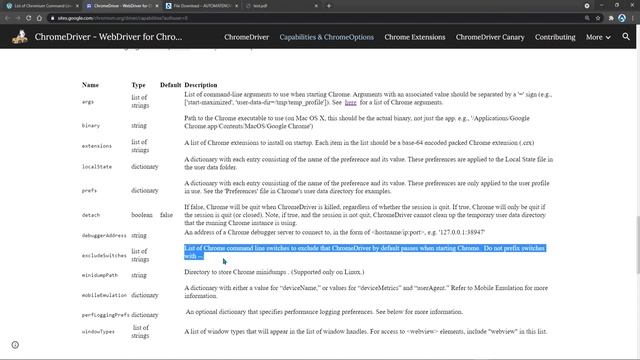Click the 'Type' column header
The height and width of the screenshot is (360, 640).
tap(138, 85)
